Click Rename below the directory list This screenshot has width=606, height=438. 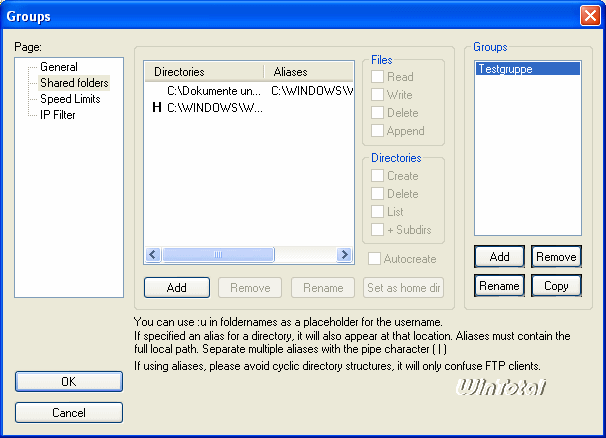click(x=323, y=288)
